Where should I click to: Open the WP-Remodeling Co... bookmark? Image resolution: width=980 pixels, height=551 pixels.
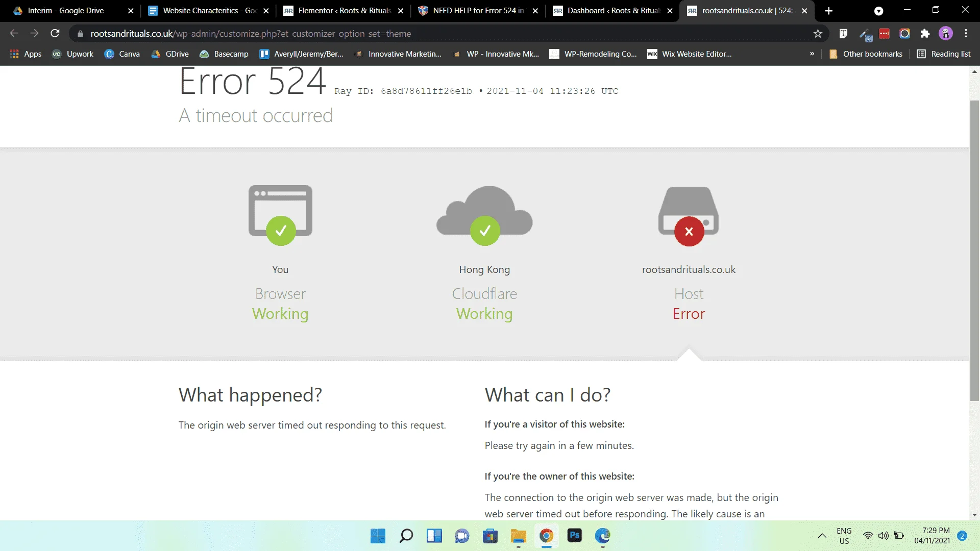coord(593,54)
